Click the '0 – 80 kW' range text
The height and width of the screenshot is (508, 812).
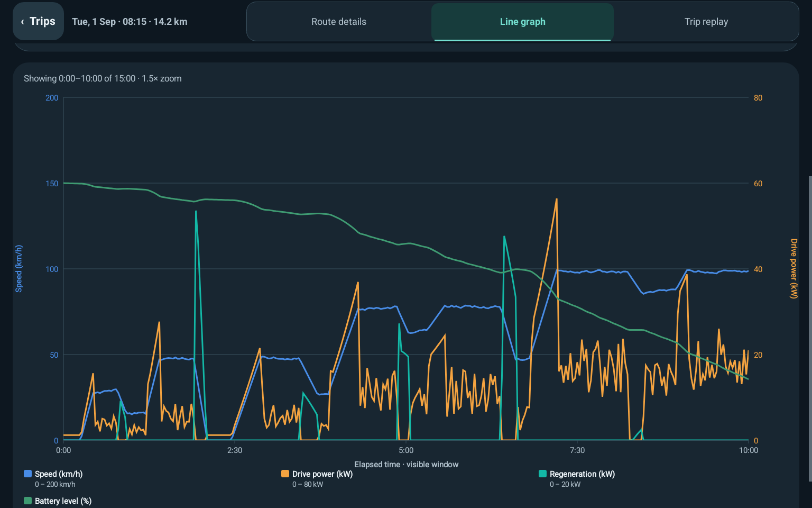tap(308, 484)
